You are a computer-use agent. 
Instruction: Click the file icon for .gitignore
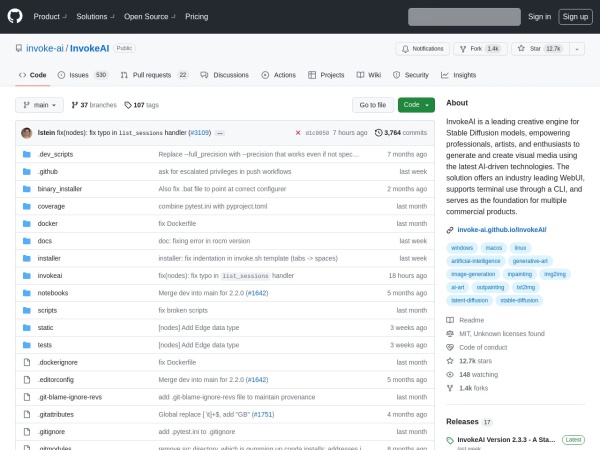point(26,431)
